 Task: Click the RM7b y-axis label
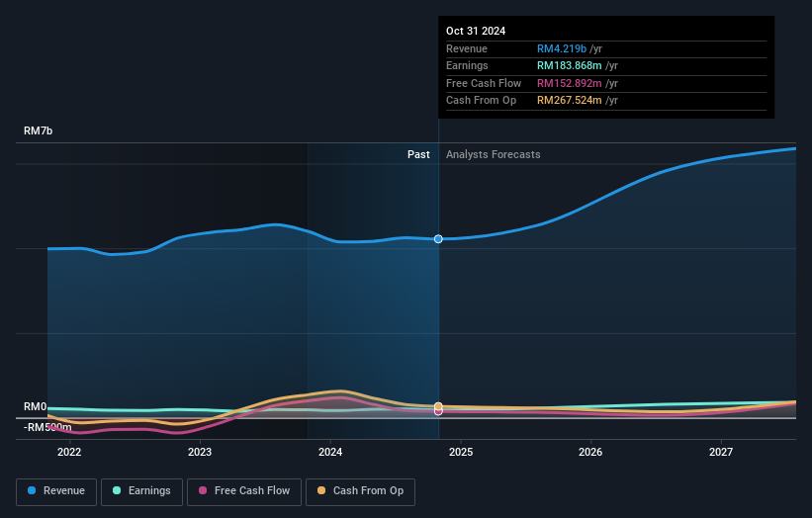[39, 130]
